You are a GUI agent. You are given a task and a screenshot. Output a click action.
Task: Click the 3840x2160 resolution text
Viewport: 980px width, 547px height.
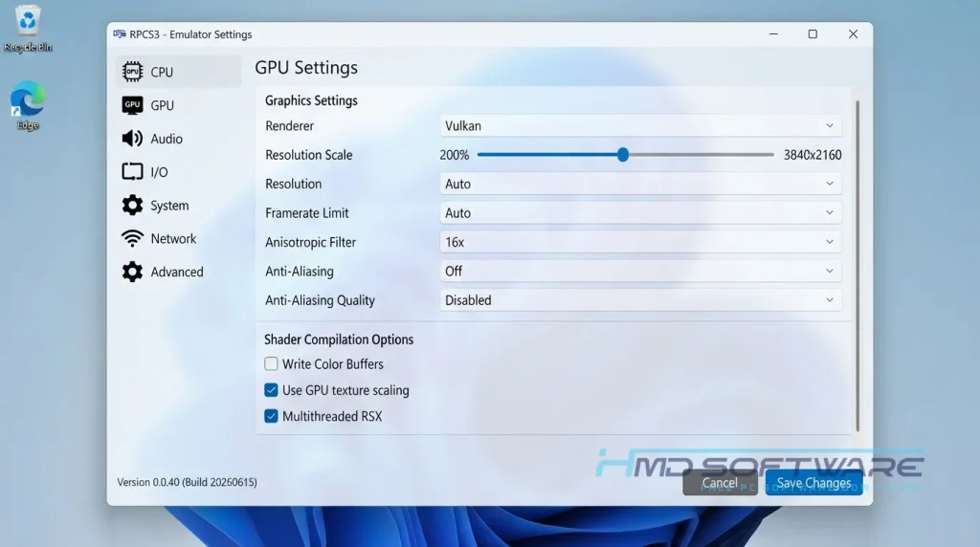click(x=813, y=155)
